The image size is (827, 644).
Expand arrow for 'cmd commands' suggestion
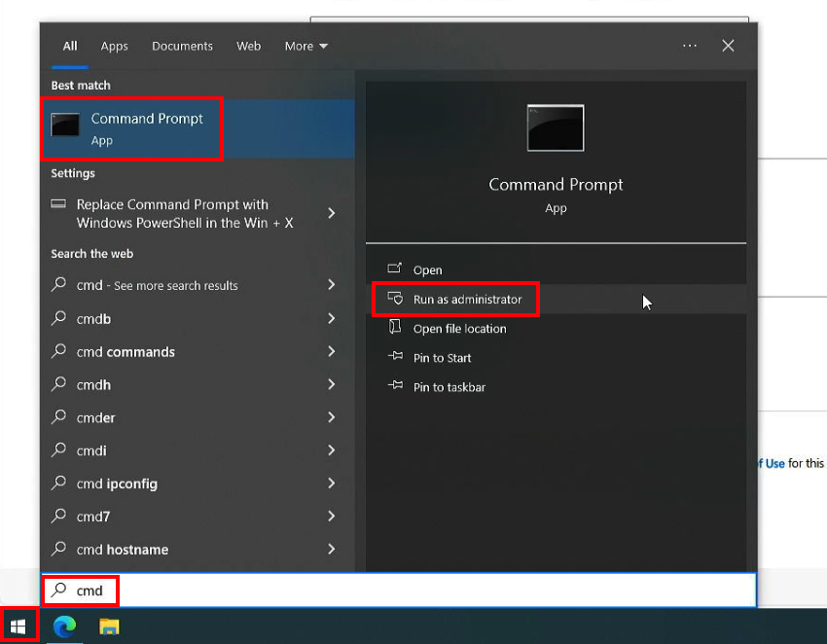[x=331, y=351]
